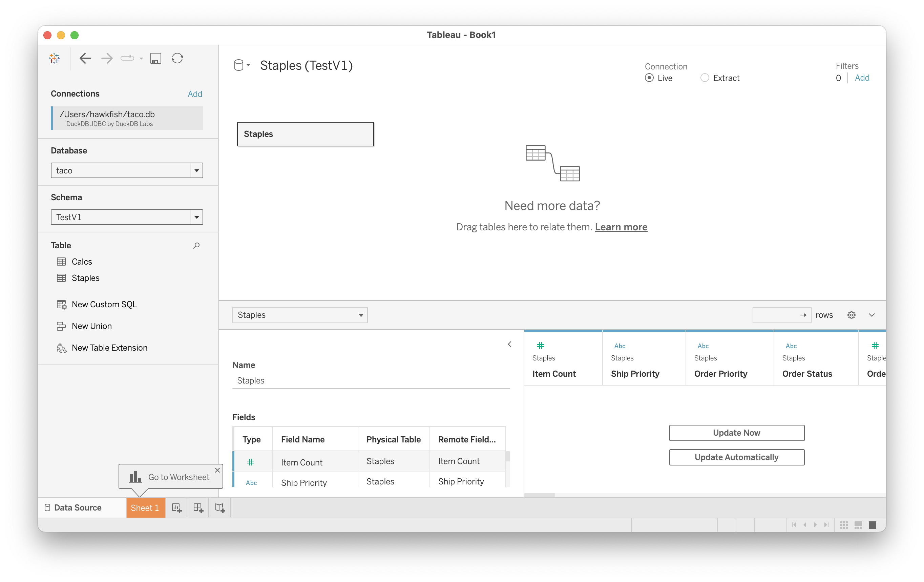Screen dimensions: 924x582
Task: Click the Physical Table header in Fields table
Action: [393, 439]
